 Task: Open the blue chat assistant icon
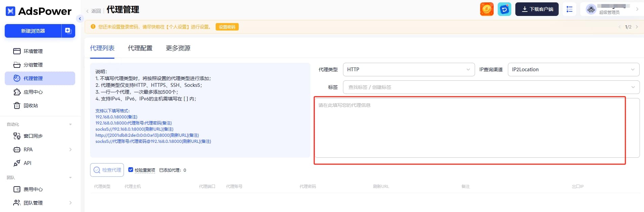[x=504, y=9]
